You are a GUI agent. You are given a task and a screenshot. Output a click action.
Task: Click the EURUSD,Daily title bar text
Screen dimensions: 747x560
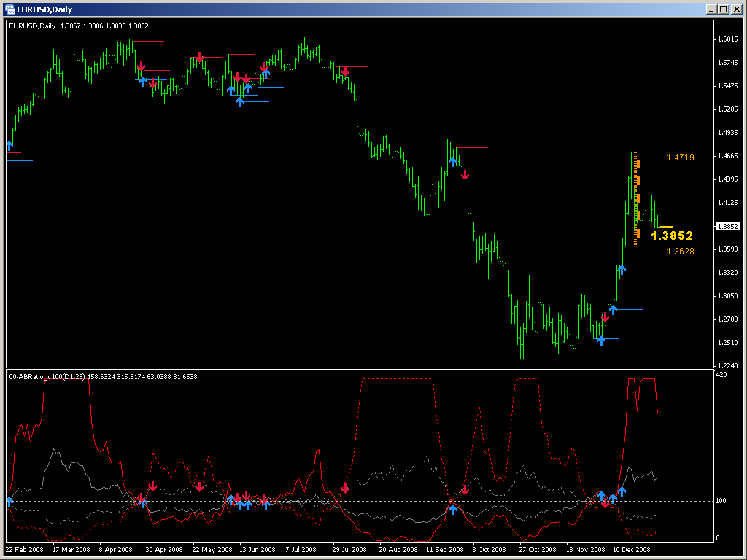pos(44,9)
